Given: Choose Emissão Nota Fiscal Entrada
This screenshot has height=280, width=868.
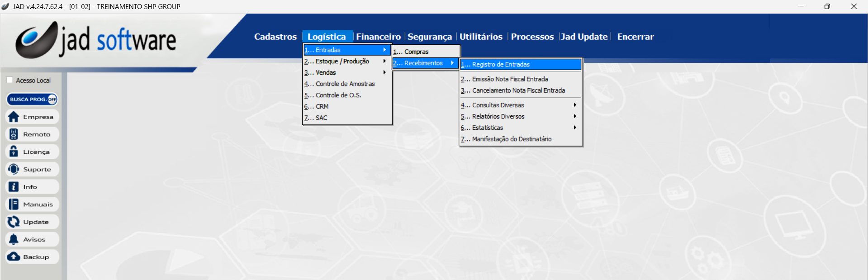Looking at the screenshot, I should click(x=510, y=79).
